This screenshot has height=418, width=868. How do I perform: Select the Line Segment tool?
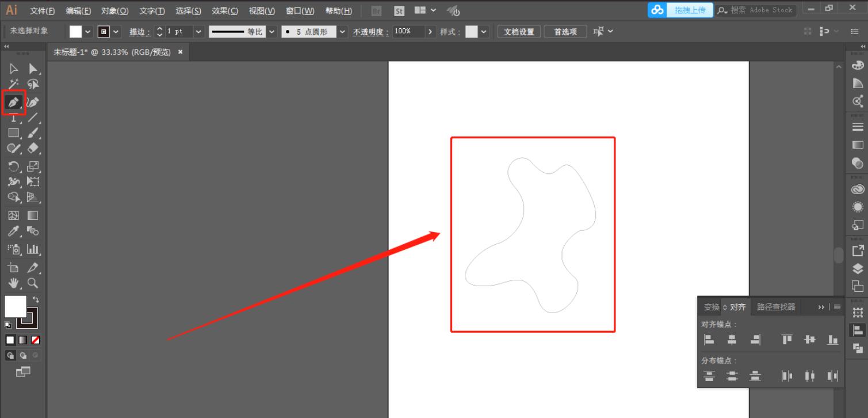(33, 118)
